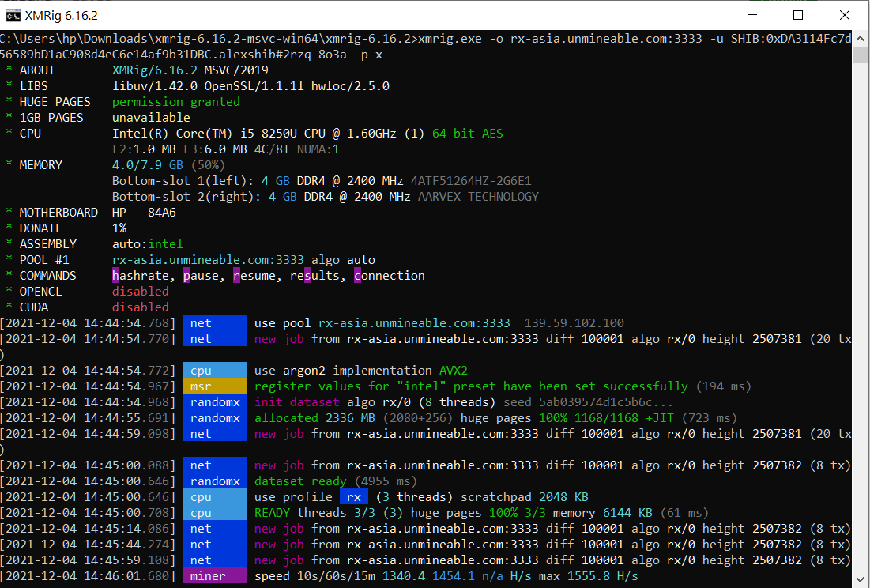The image size is (870, 588).
Task: Click the 'HP - 84A6' motherboard value
Action: (x=145, y=213)
